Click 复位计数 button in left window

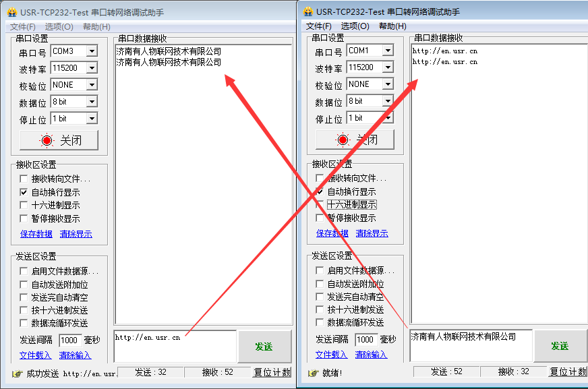pos(272,373)
